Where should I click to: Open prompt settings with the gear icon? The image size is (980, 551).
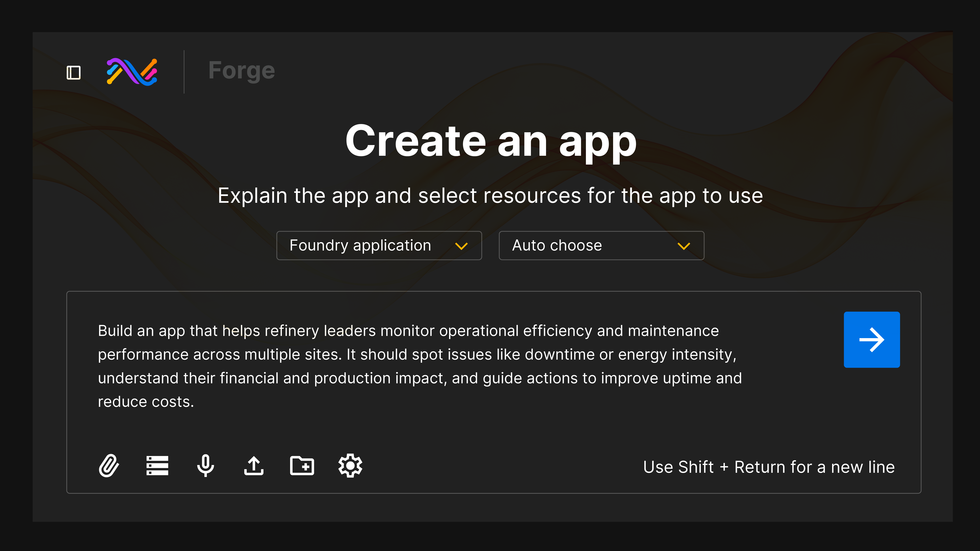coord(350,465)
